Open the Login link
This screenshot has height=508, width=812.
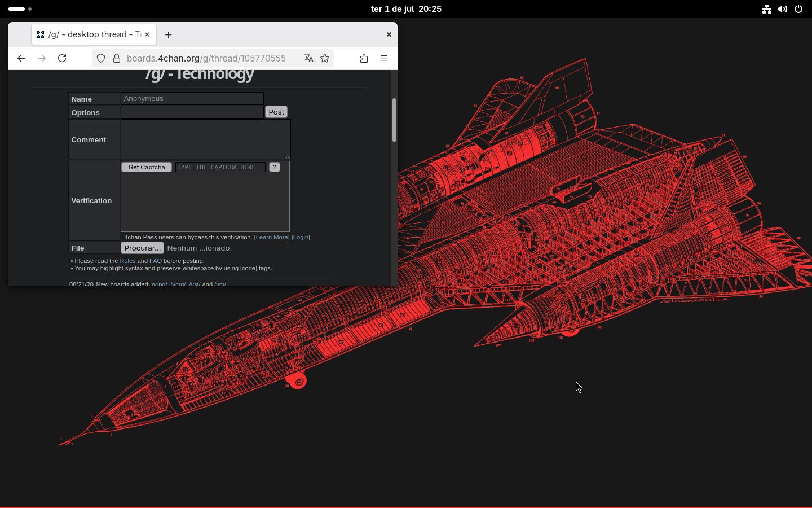click(301, 237)
